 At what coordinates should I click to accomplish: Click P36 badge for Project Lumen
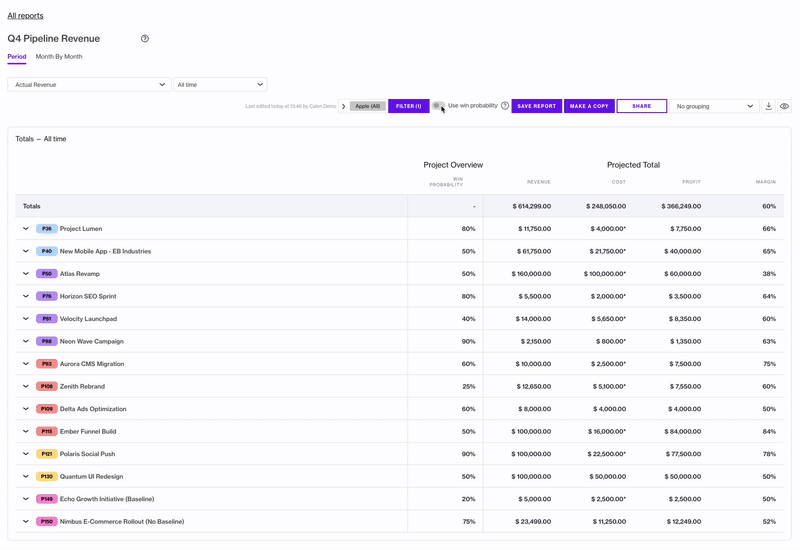pos(46,229)
